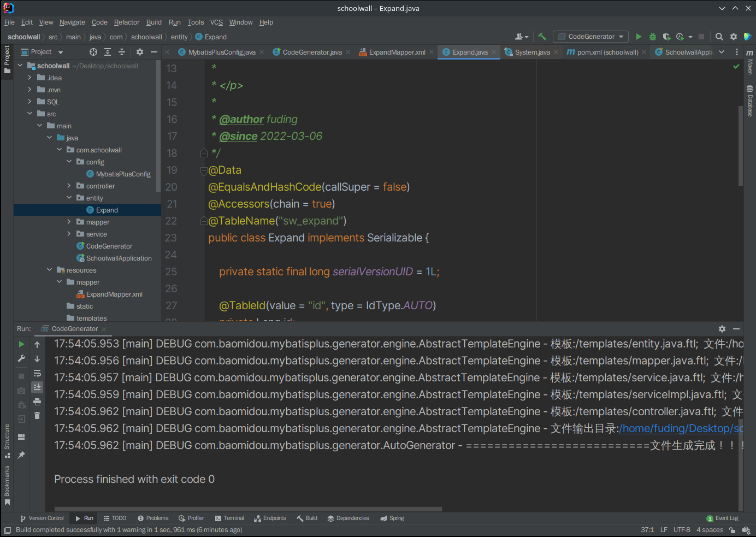Expand the service package
Image resolution: width=756 pixels, height=537 pixels.
coord(69,234)
